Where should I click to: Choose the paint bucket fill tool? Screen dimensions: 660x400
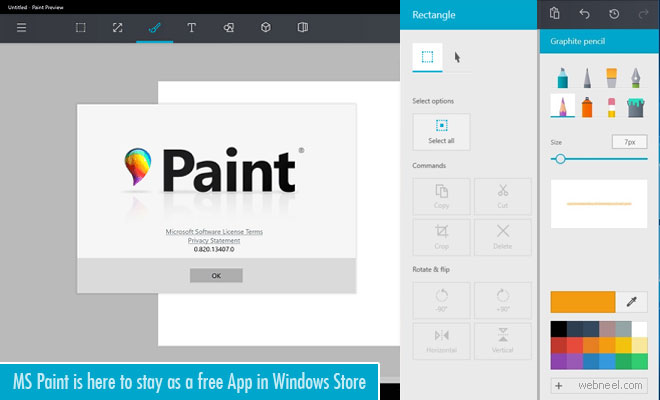coord(636,107)
